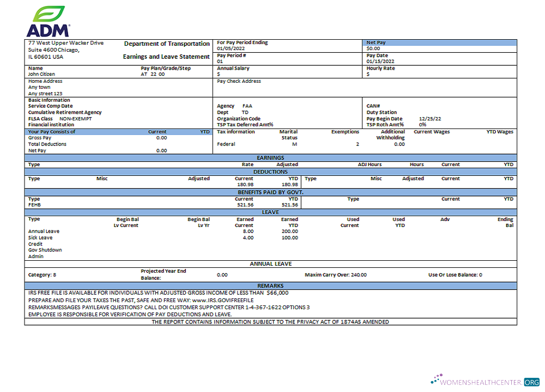
Task: Click the Pay Date value 01/15/2022
Action: [380, 62]
